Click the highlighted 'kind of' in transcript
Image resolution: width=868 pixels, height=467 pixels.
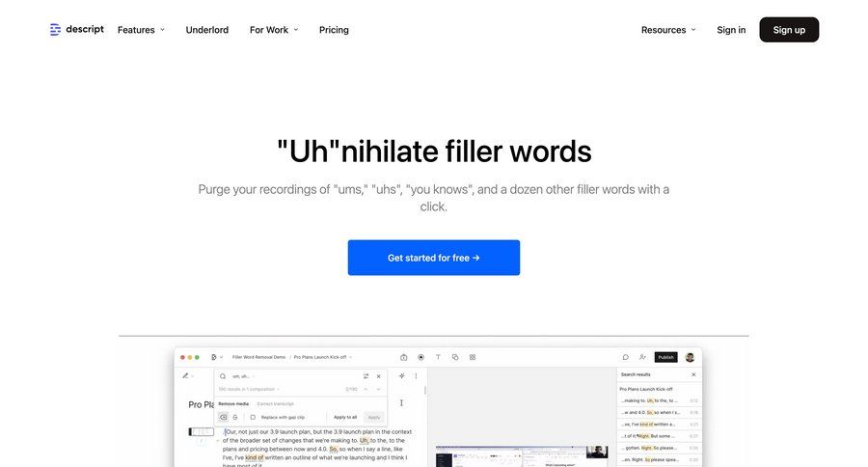(x=254, y=458)
